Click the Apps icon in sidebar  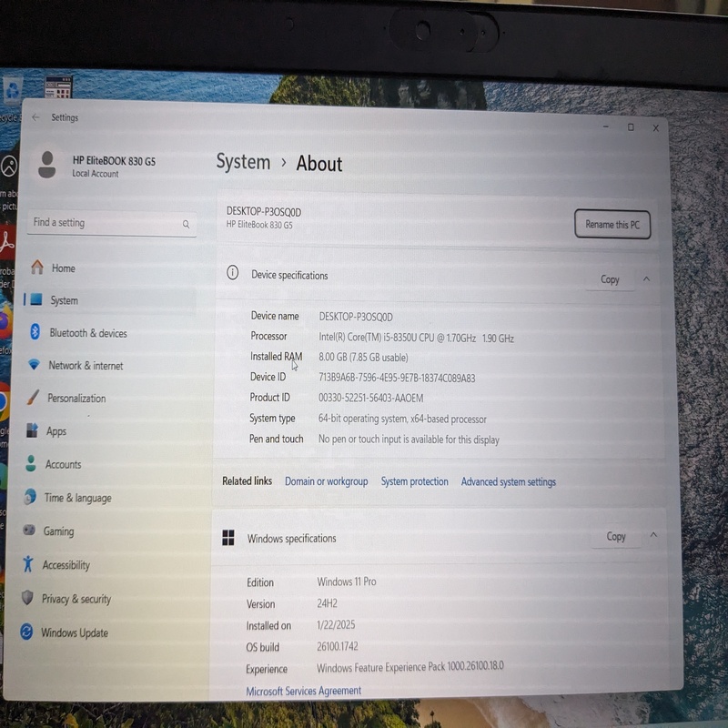click(32, 430)
